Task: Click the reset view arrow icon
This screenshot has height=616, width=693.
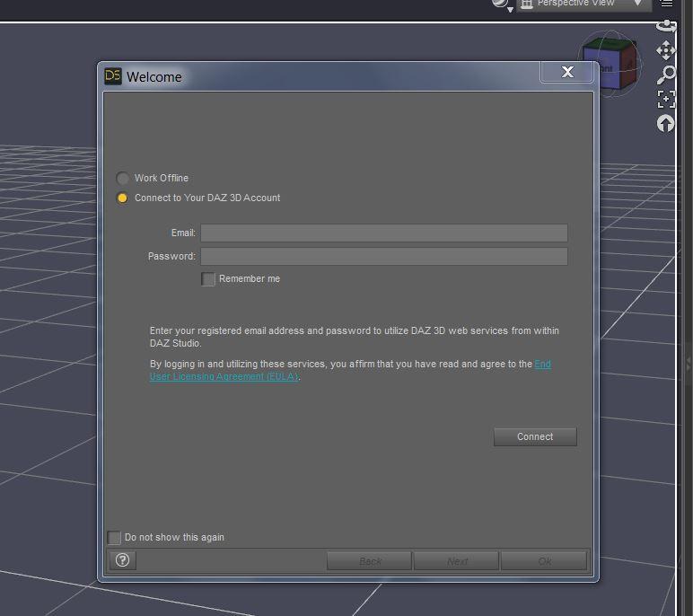Action: pos(665,123)
